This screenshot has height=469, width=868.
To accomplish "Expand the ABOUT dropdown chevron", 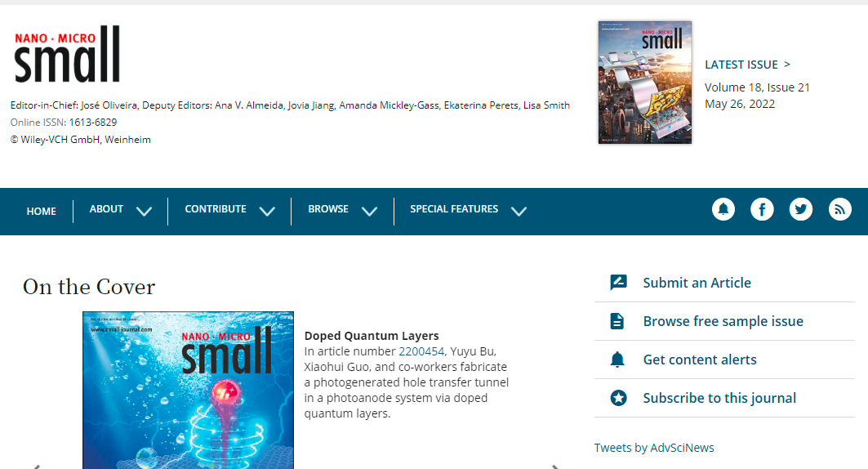I will click(145, 211).
